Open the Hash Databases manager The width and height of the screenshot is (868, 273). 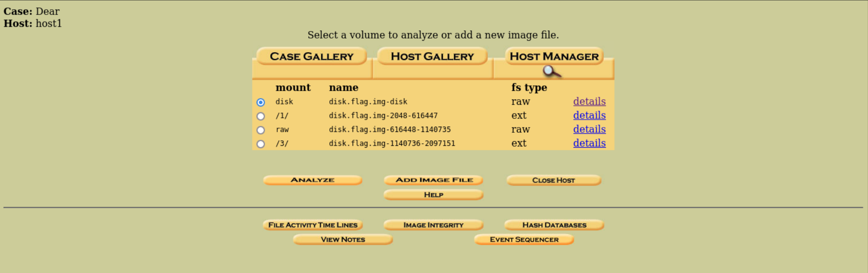pos(554,225)
